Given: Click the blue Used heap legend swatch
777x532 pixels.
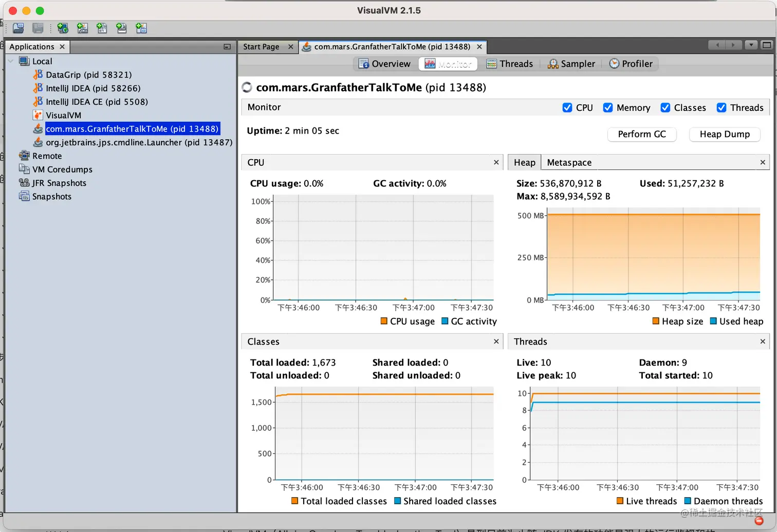Looking at the screenshot, I should 713,321.
